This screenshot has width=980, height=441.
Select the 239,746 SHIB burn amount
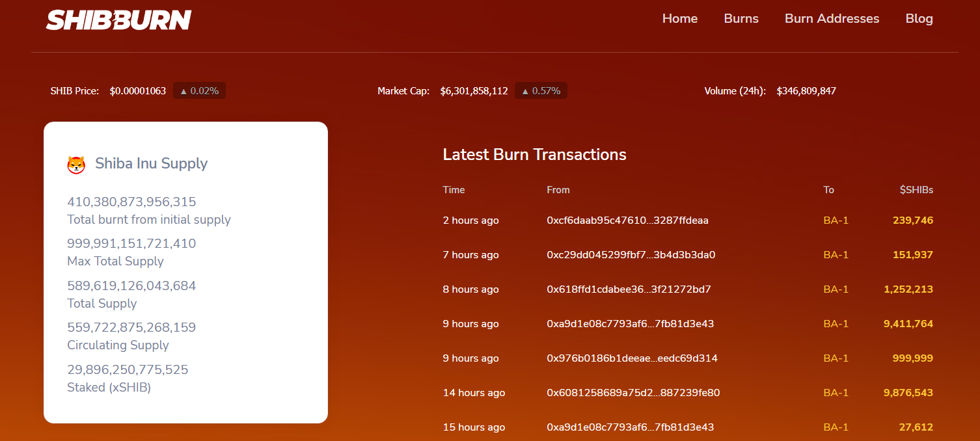click(913, 220)
